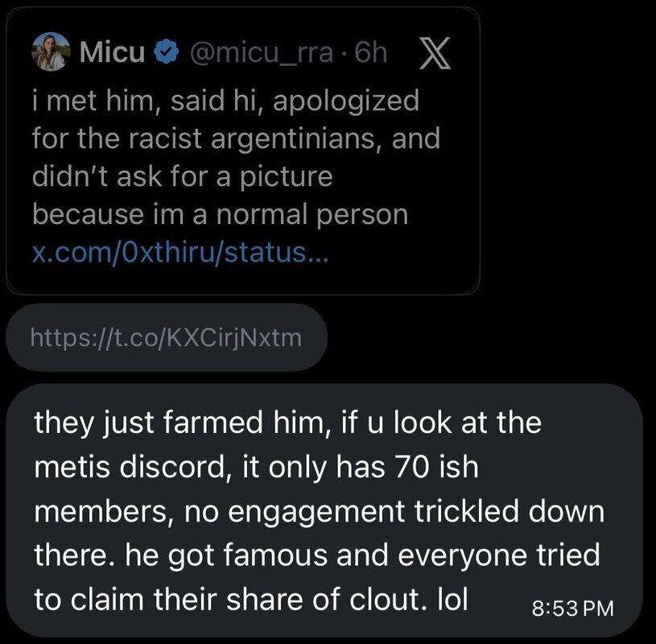Click empty space right of the tweet link

coord(402,254)
